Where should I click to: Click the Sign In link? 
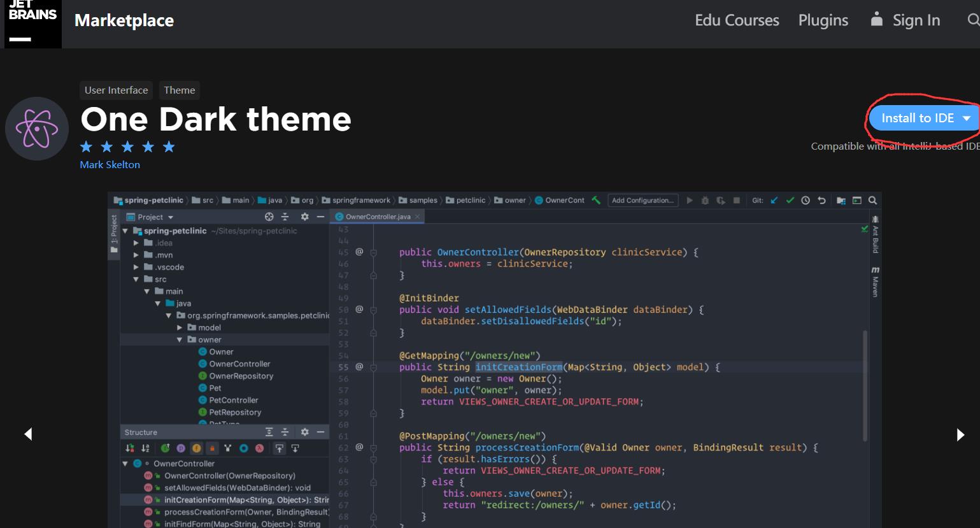pyautogui.click(x=905, y=20)
